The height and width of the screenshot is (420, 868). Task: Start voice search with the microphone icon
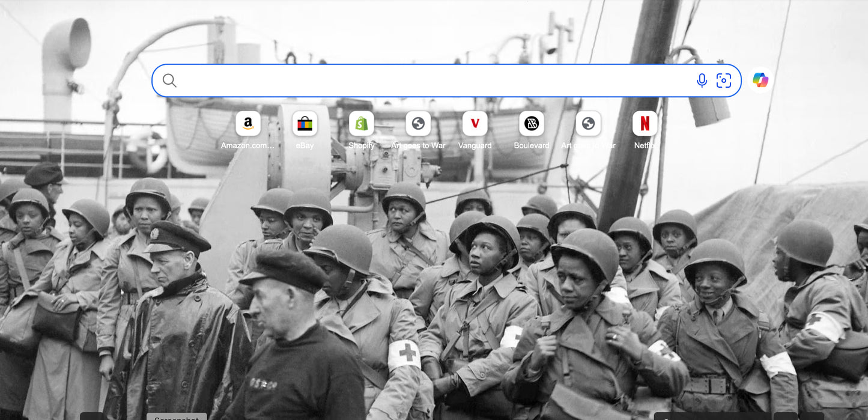click(702, 81)
